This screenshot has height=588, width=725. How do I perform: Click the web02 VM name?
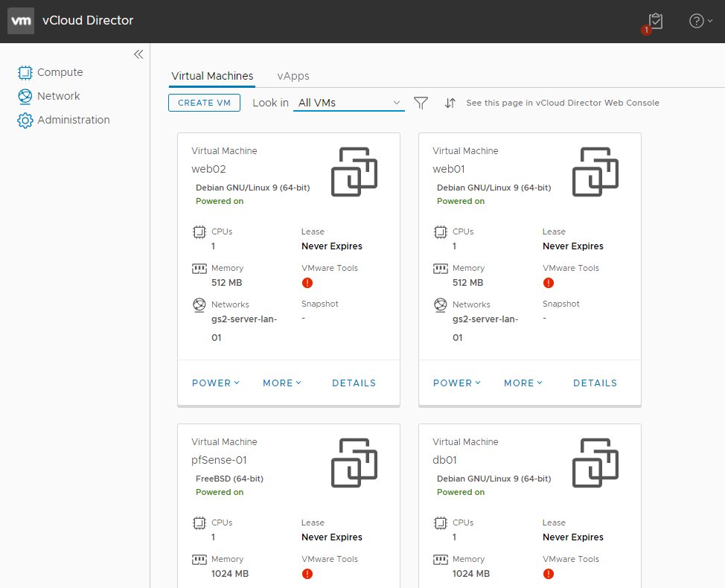click(x=208, y=169)
